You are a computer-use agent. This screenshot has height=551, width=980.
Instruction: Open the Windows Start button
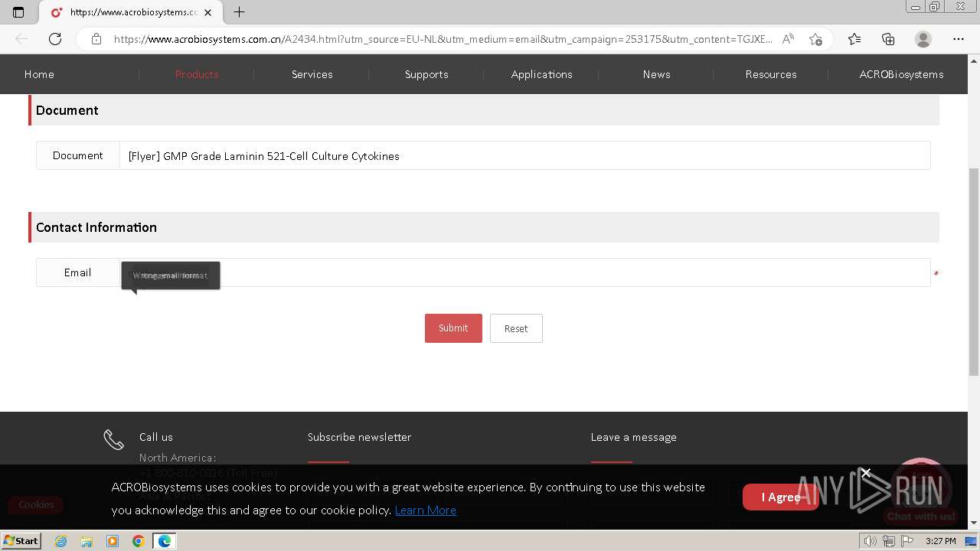point(21,541)
